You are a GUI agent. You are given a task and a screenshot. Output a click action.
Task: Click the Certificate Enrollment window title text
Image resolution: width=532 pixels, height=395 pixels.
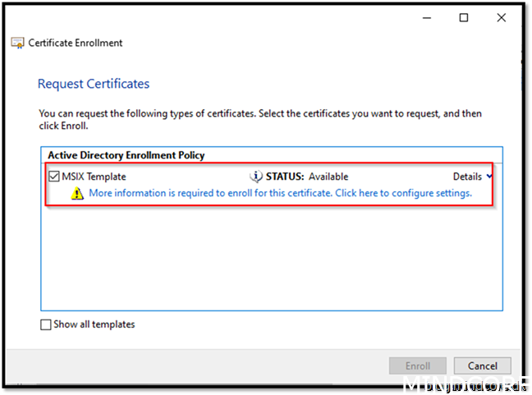pyautogui.click(x=76, y=43)
